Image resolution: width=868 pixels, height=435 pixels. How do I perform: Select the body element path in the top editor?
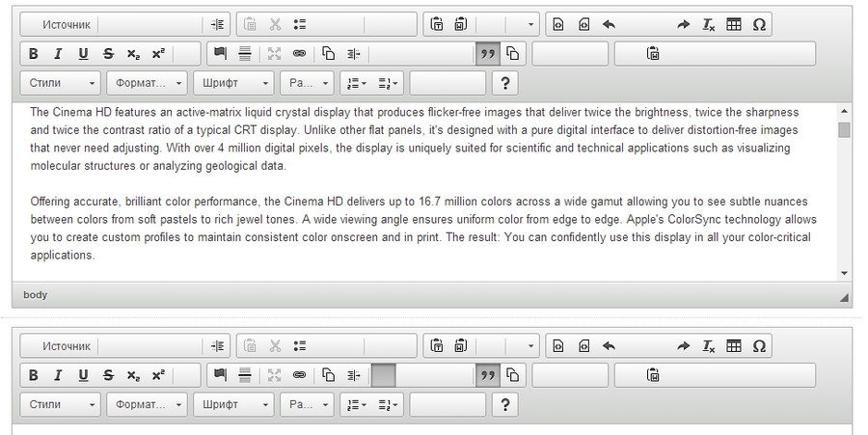click(x=36, y=295)
